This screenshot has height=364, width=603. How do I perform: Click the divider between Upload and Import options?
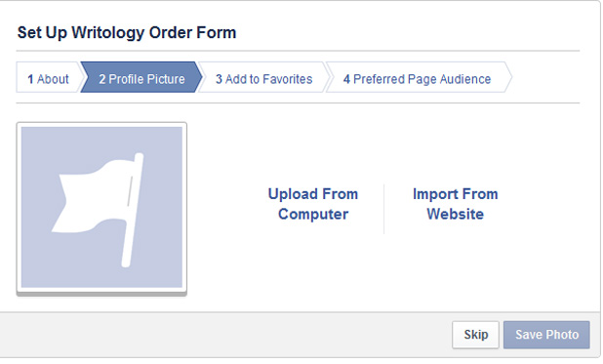(383, 209)
